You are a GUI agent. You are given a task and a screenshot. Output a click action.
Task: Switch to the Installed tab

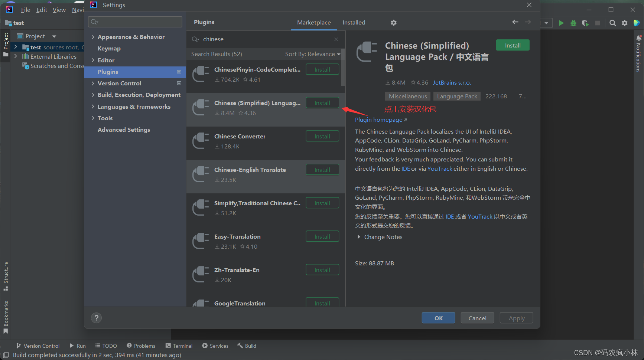(x=354, y=23)
